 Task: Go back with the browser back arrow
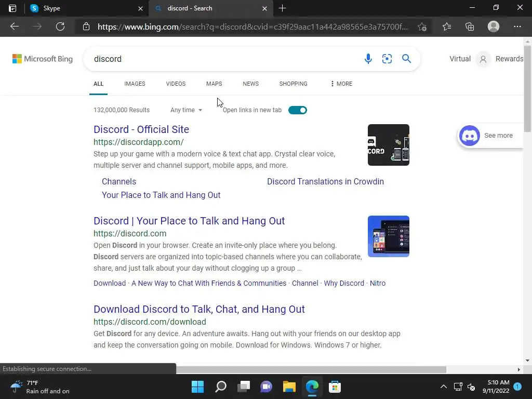(14, 26)
